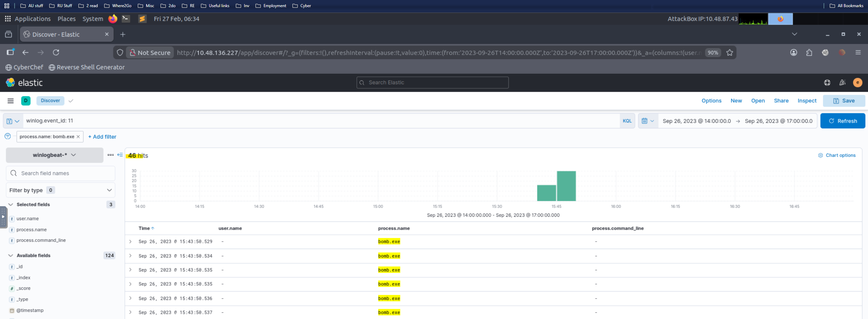Click the saved query manager icon
Screen dimensions: 868x319
click(x=13, y=121)
